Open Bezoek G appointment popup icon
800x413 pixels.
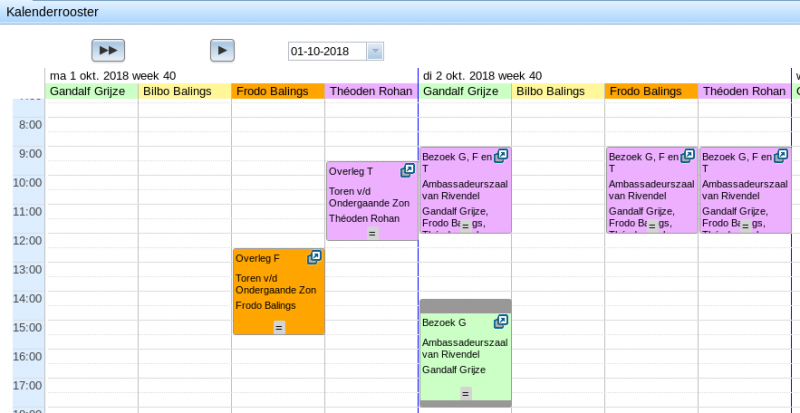pyautogui.click(x=501, y=322)
